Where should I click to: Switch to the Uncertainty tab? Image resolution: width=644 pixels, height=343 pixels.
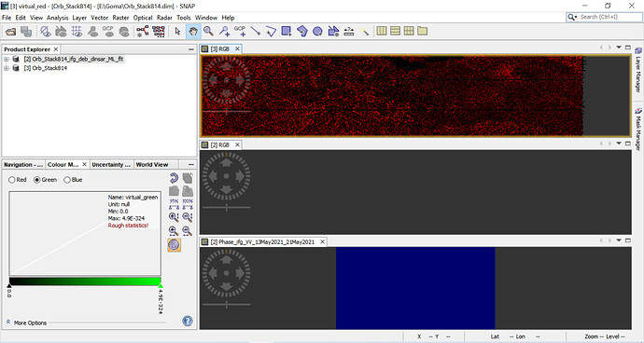pyautogui.click(x=111, y=165)
